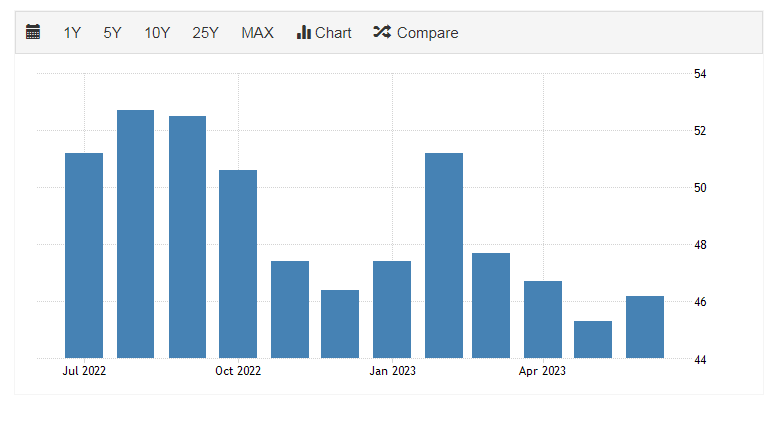
Task: Show the 10Y history range
Action: [x=157, y=32]
